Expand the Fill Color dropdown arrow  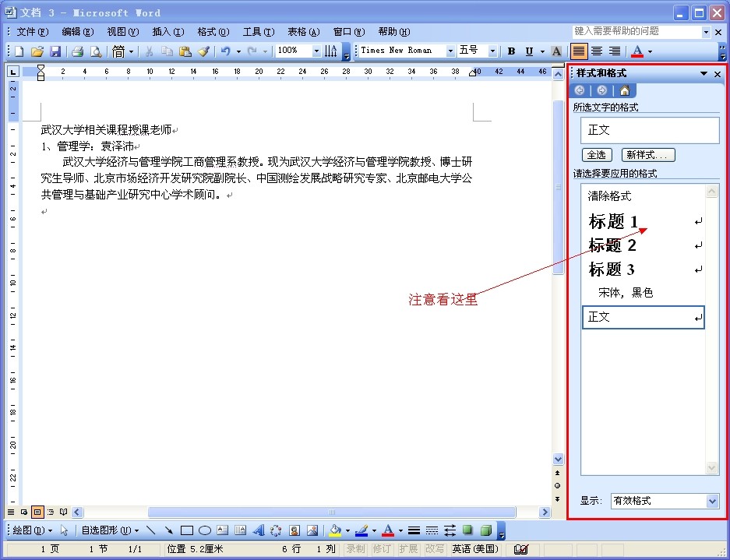[347, 530]
